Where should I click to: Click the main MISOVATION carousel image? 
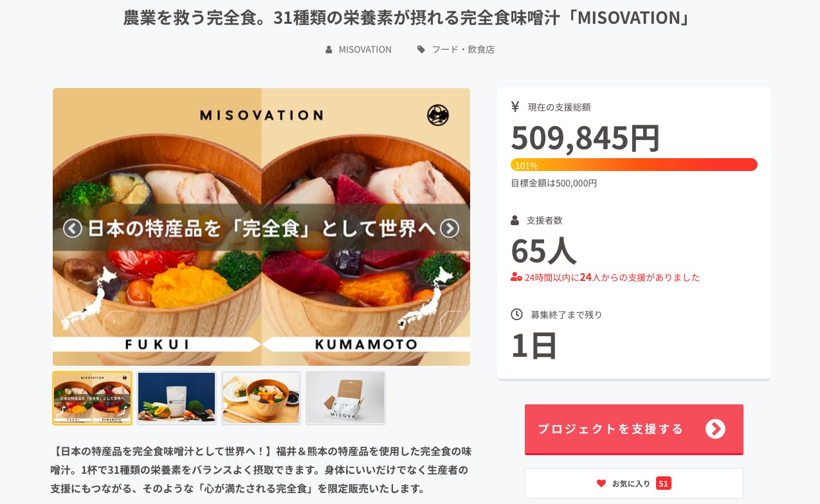pos(261,289)
